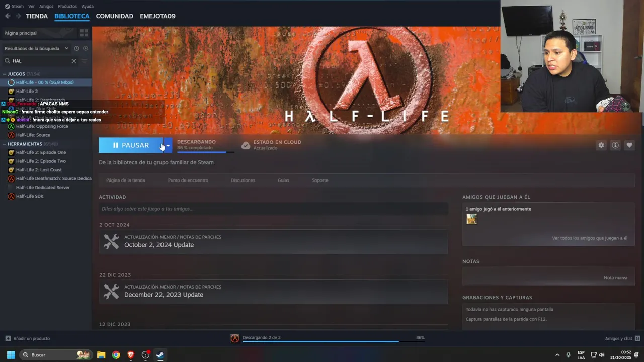Go to COMUNIDAD section

[115, 16]
